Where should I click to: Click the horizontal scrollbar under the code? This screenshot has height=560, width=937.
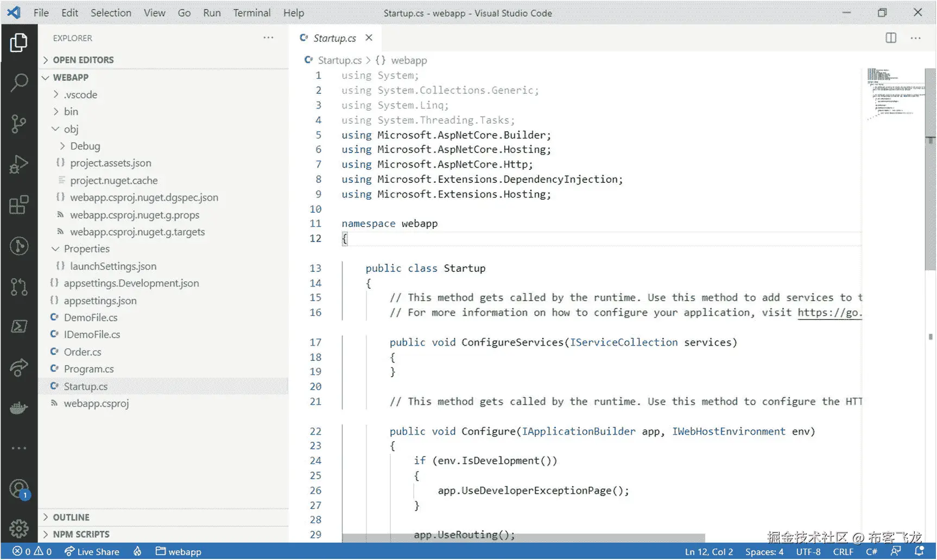(524, 538)
